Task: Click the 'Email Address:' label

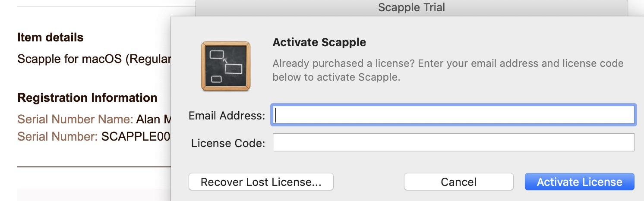Action: pos(227,116)
